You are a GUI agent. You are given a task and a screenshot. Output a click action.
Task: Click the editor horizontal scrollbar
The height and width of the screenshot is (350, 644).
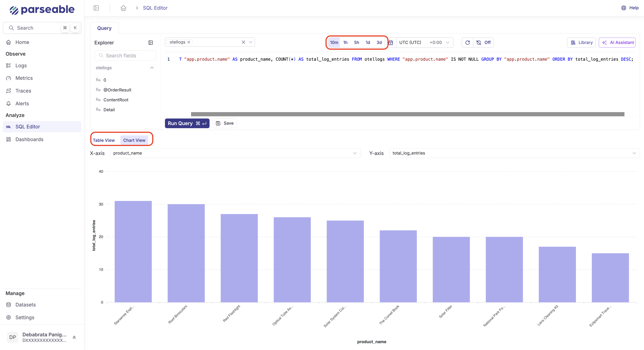407,114
